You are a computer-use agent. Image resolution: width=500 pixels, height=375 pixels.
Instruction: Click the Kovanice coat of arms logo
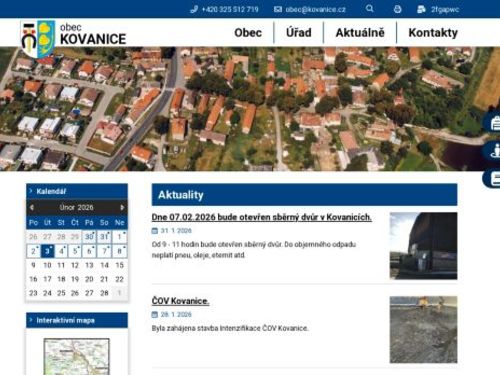pos(38,38)
